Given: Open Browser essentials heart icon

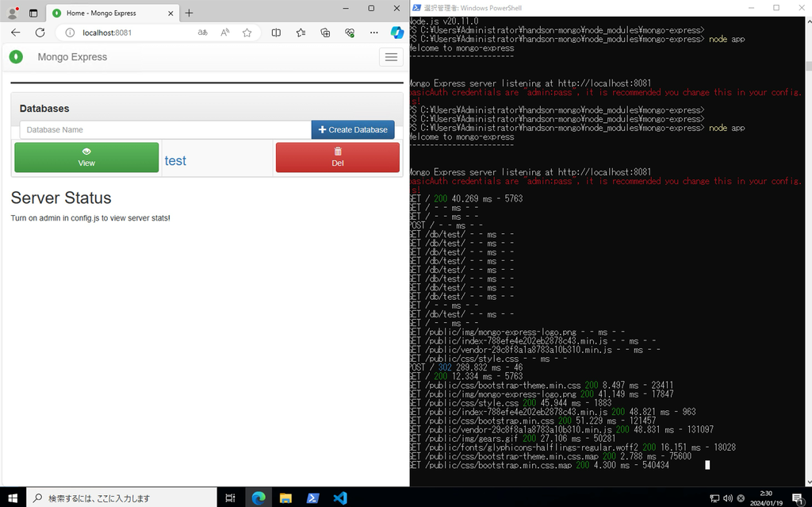Looking at the screenshot, I should point(350,33).
